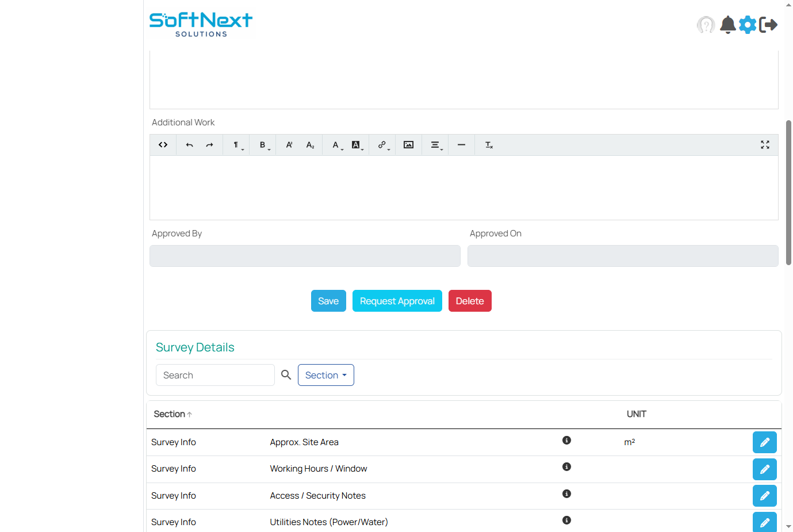793x532 pixels.
Task: Click the redo icon in the editor toolbar
Action: click(x=209, y=144)
